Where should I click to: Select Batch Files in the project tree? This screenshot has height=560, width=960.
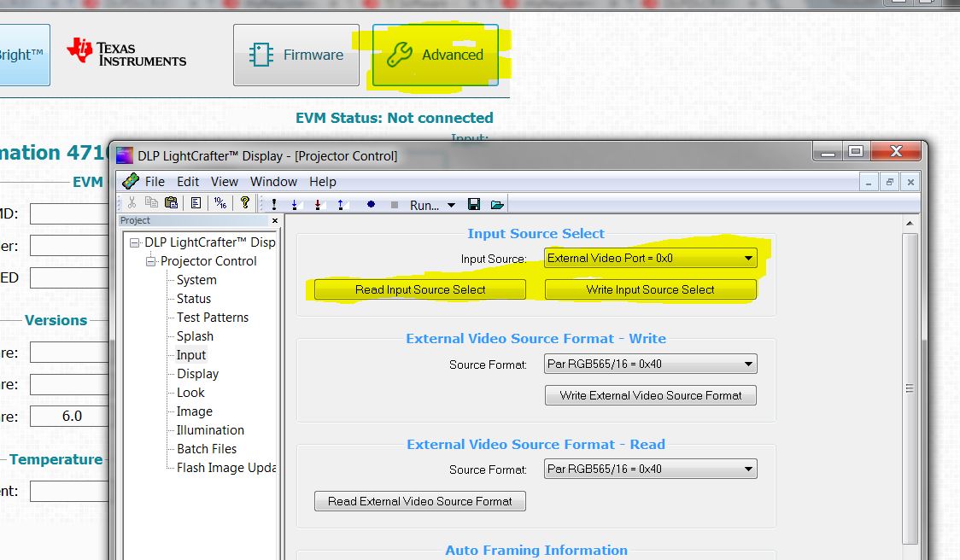pos(207,449)
